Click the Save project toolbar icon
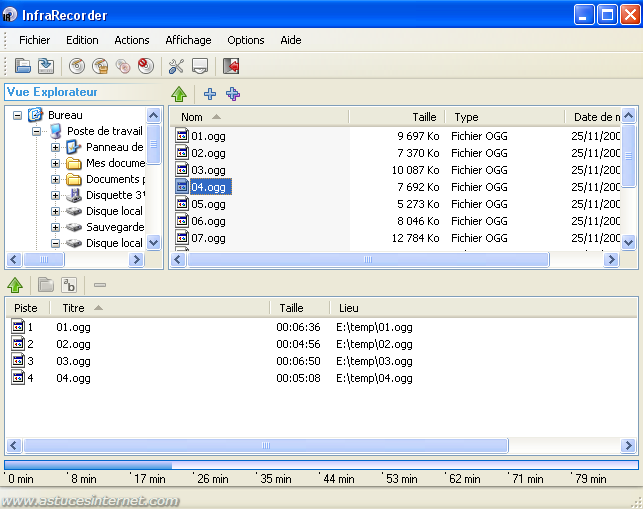Screen dimensions: 643x509 [46, 66]
